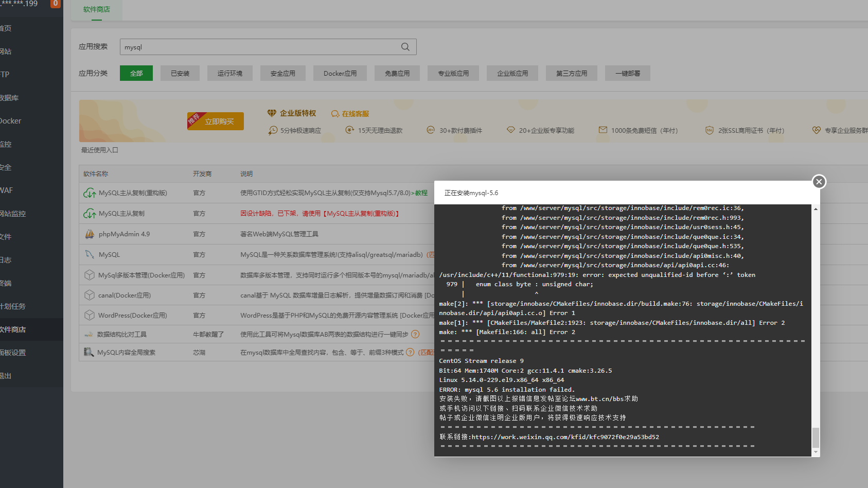
Task: Click the MySQL主从复制 deprecated notice text
Action: coord(320,214)
